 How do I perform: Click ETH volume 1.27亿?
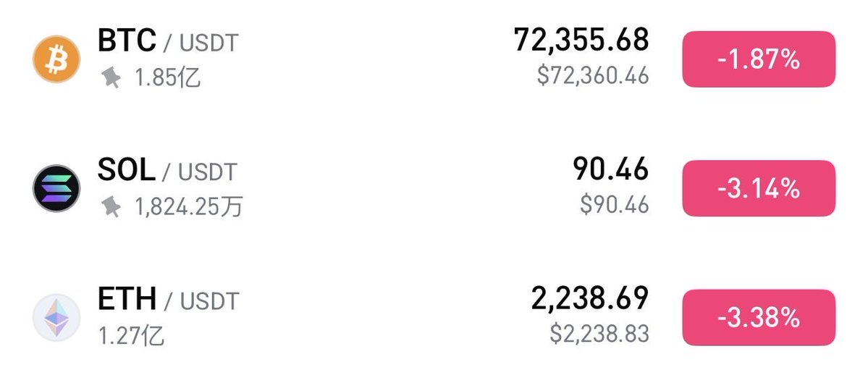tap(131, 335)
